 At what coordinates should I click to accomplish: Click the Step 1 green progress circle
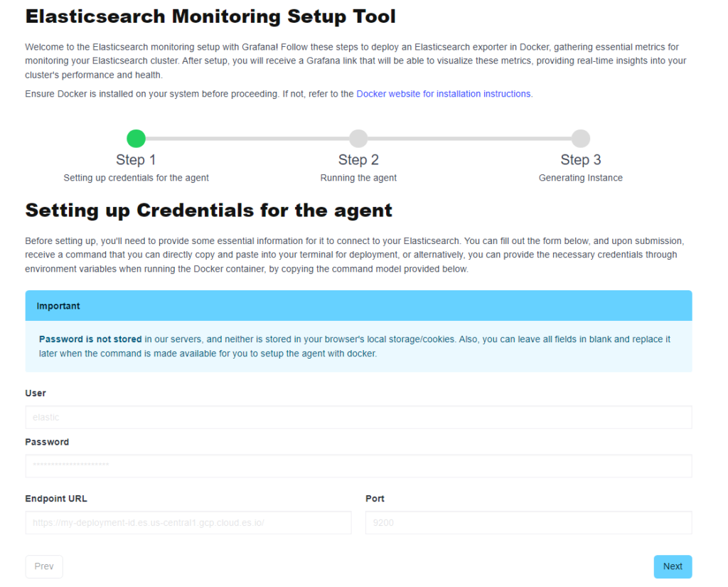[136, 138]
